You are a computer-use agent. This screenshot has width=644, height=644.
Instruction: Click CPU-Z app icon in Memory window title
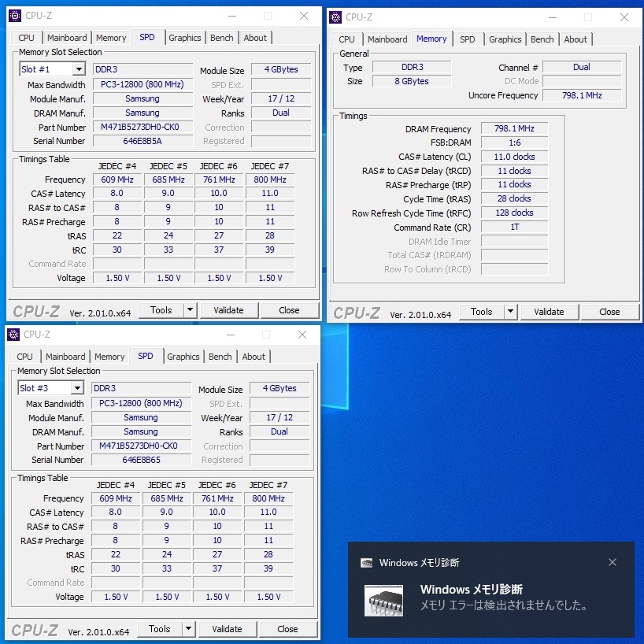(x=335, y=17)
